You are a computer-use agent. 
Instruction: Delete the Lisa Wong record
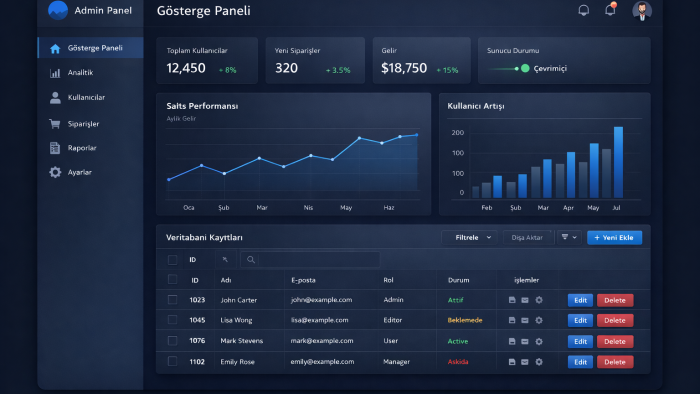click(615, 320)
